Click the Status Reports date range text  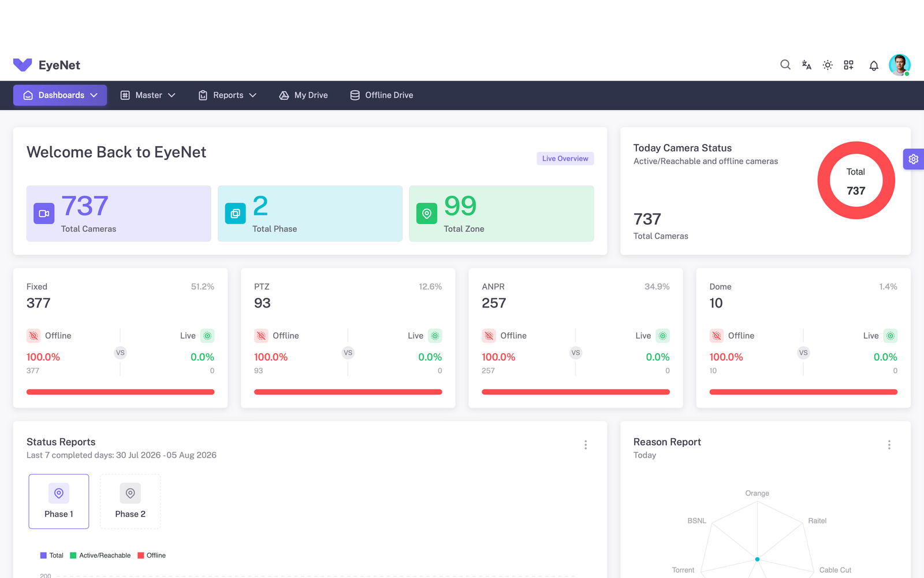click(121, 455)
